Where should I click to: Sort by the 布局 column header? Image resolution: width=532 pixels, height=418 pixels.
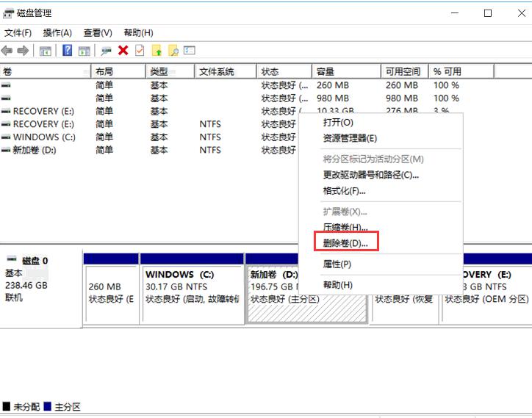coord(118,71)
